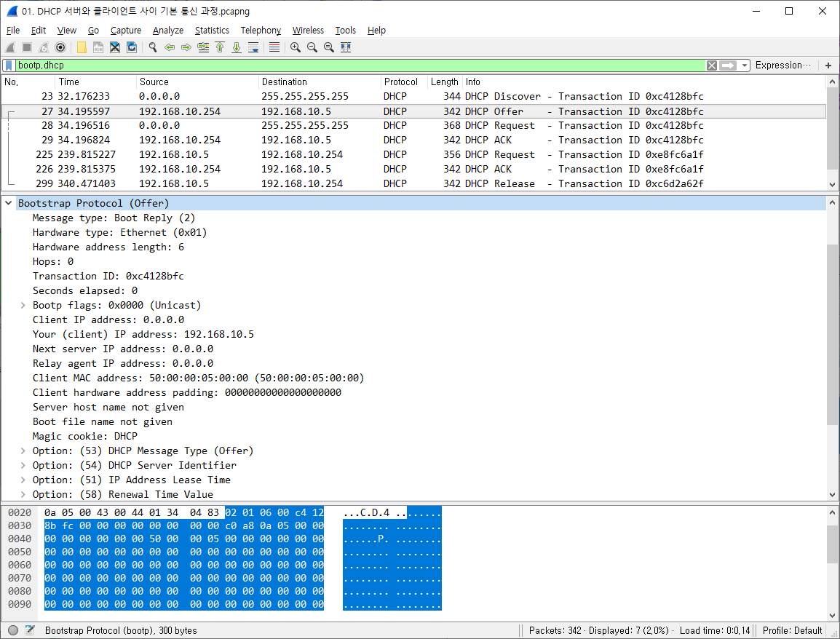The height and width of the screenshot is (639, 840).
Task: Open the Capture menu
Action: [x=126, y=31]
